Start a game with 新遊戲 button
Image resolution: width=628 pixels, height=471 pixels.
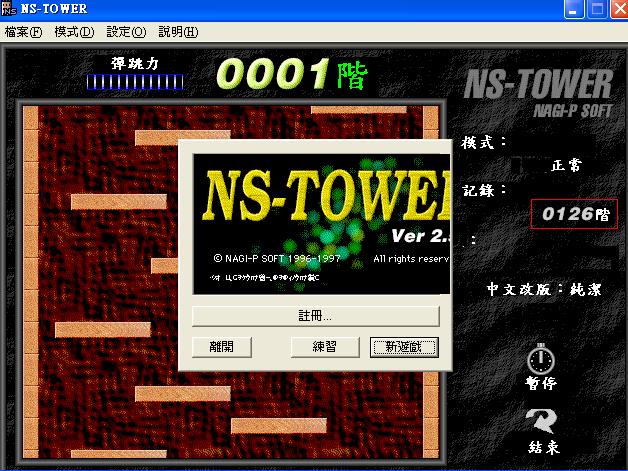tap(404, 347)
